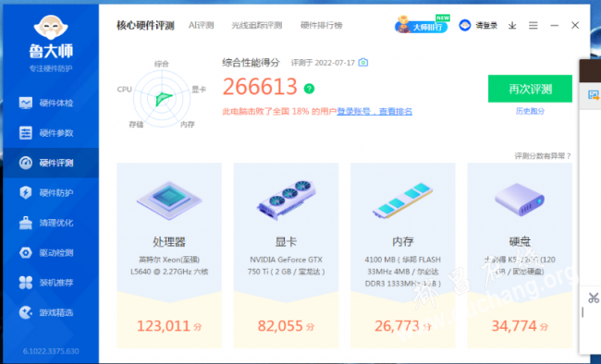
Task: Open 硬件体检 in the sidebar
Action: tap(51, 103)
